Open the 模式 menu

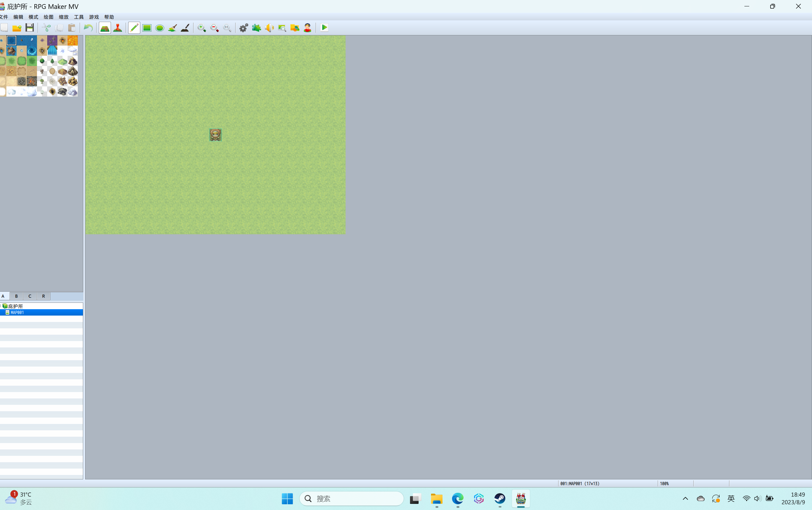pyautogui.click(x=33, y=17)
